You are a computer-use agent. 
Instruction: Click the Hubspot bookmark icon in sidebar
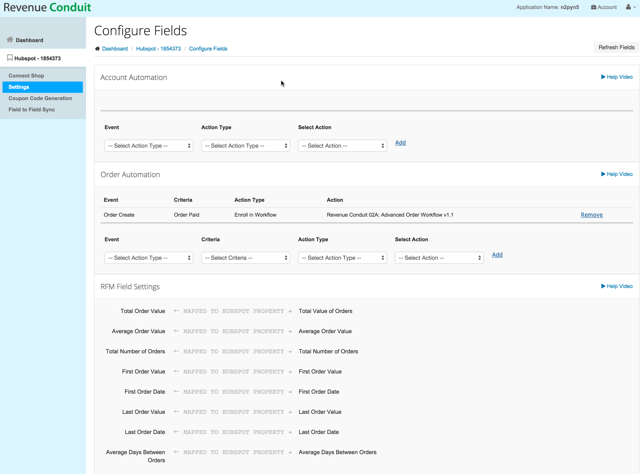click(10, 58)
